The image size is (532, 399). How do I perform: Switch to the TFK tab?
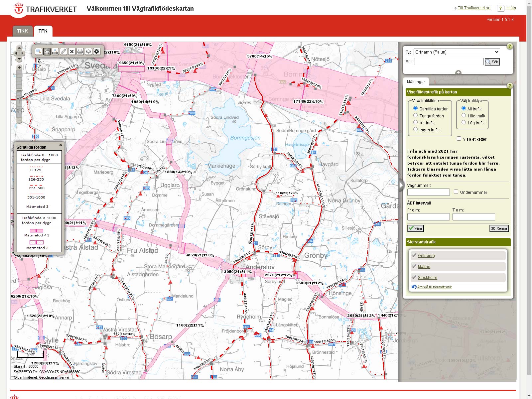43,31
